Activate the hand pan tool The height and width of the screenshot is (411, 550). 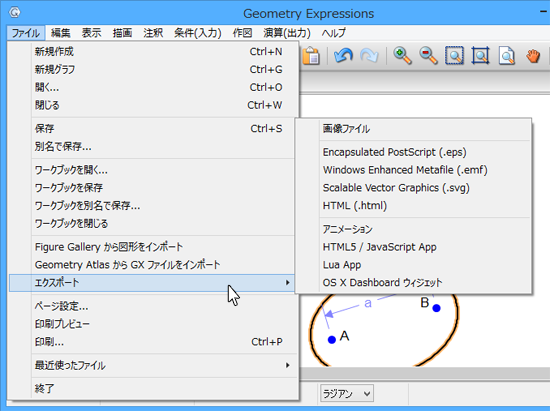tap(533, 56)
